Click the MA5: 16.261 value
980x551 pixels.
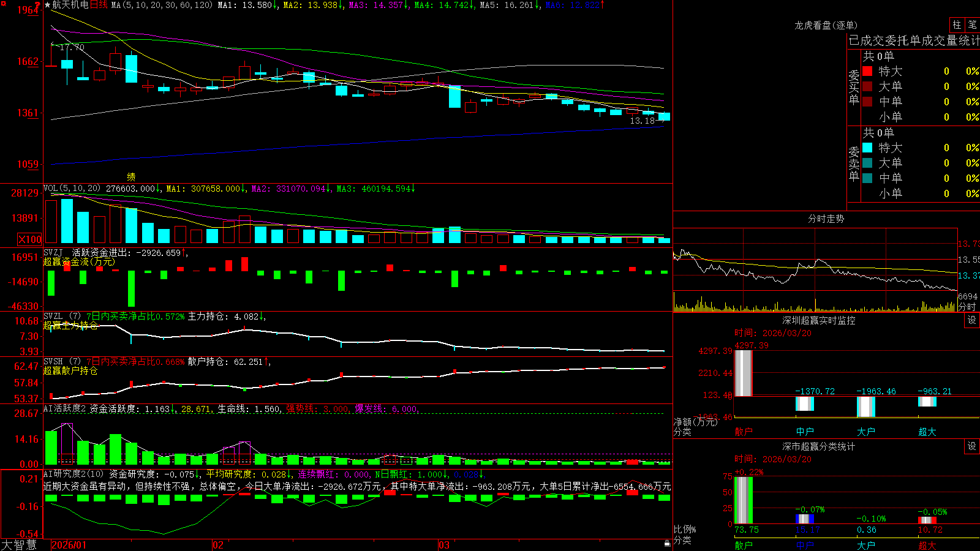click(x=507, y=5)
